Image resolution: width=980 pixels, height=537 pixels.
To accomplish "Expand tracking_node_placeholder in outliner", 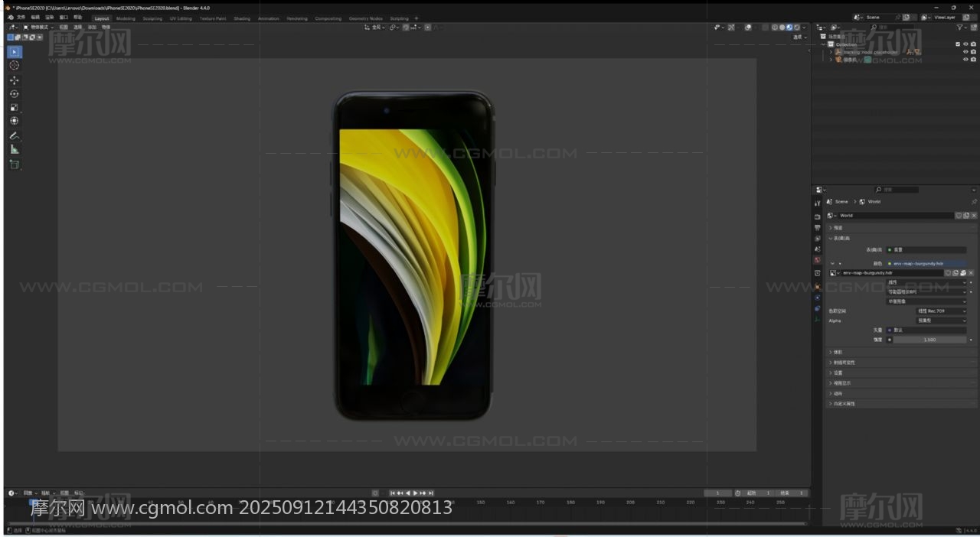I will click(x=831, y=52).
